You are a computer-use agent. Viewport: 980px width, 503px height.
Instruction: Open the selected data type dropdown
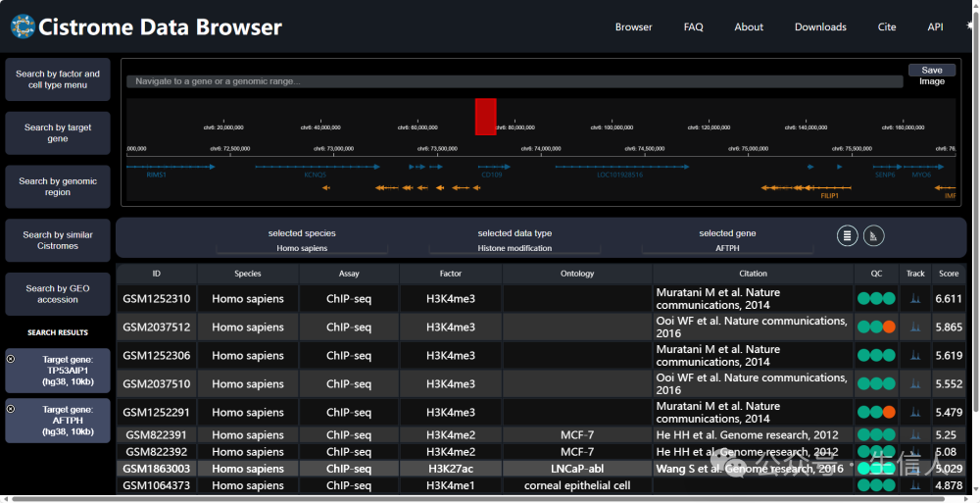tap(514, 248)
